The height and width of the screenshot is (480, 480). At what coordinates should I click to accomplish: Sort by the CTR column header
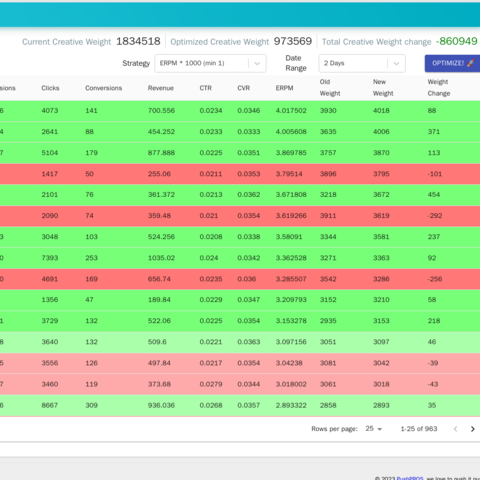[206, 88]
